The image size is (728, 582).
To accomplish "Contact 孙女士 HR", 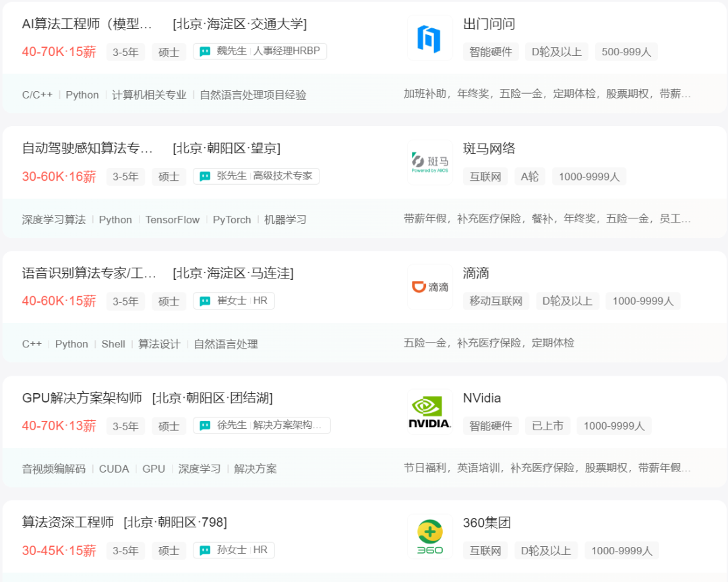I will point(234,550).
